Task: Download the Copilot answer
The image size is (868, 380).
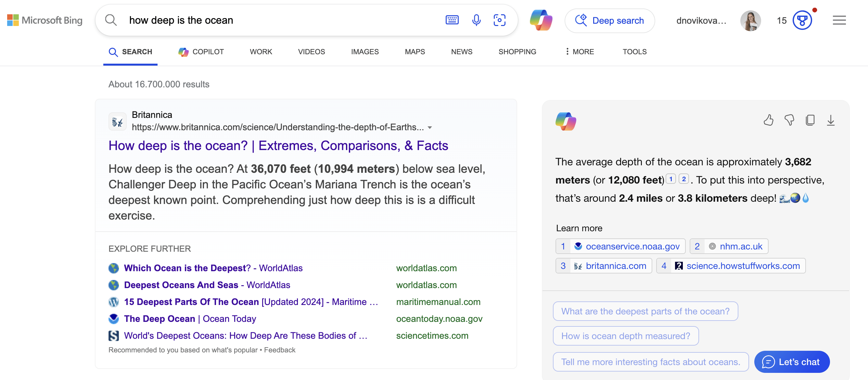Action: pyautogui.click(x=831, y=120)
